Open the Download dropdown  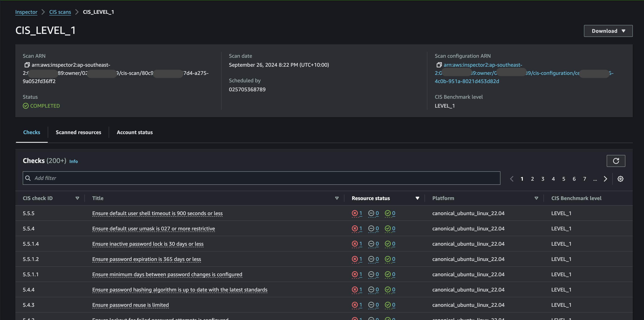[x=608, y=31]
